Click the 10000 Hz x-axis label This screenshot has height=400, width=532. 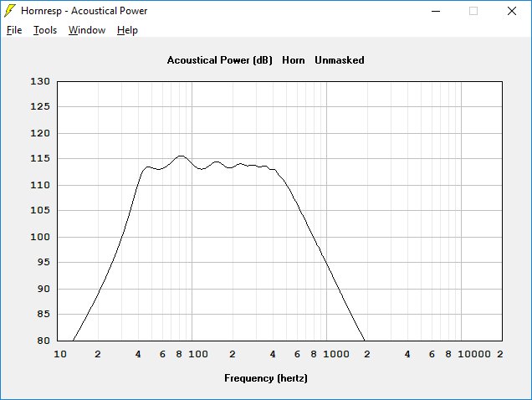[x=474, y=354]
